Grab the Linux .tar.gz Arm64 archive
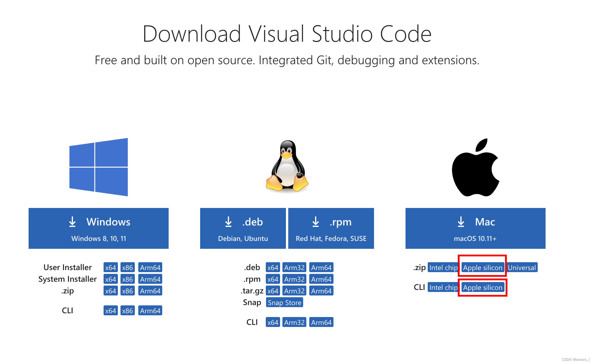This screenshot has height=364, width=594. point(321,291)
